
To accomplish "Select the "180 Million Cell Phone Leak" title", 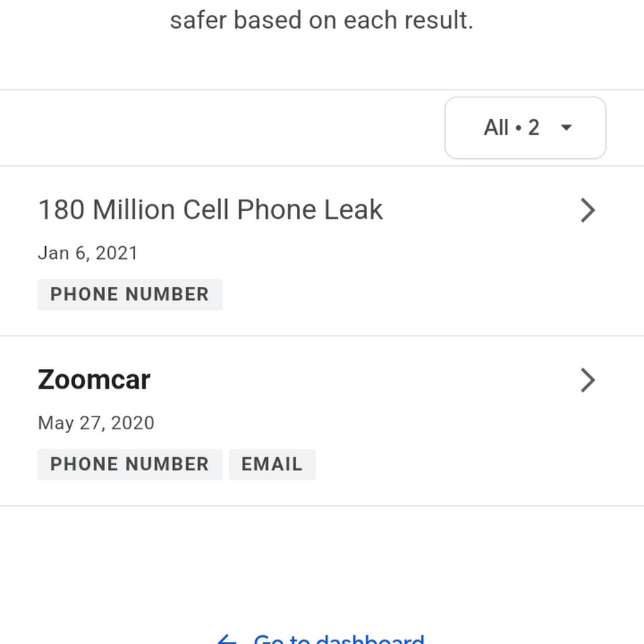I will (x=210, y=210).
